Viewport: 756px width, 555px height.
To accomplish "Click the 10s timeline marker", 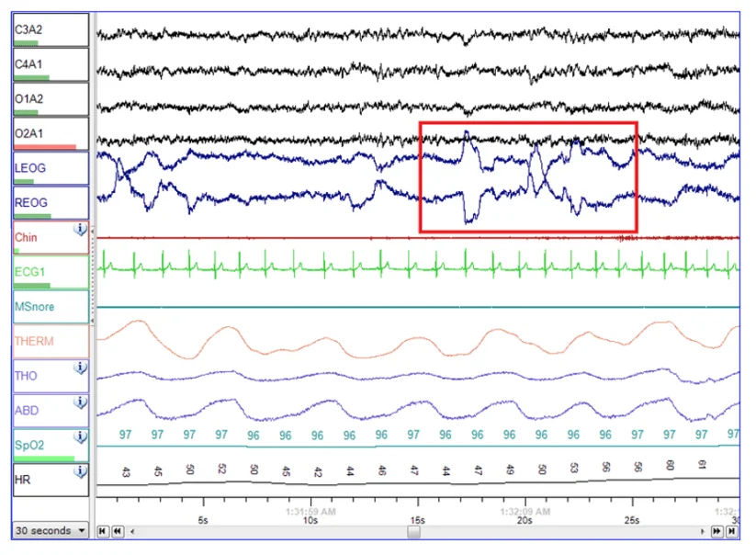I will tap(310, 520).
